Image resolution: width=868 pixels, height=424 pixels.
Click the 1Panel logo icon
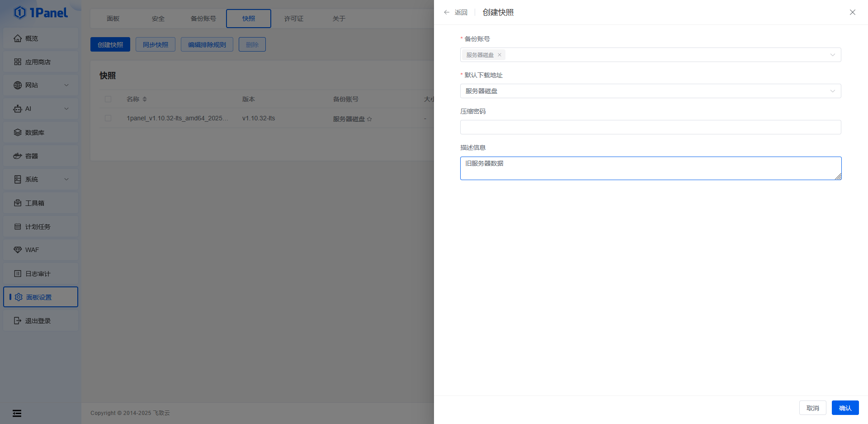[20, 13]
